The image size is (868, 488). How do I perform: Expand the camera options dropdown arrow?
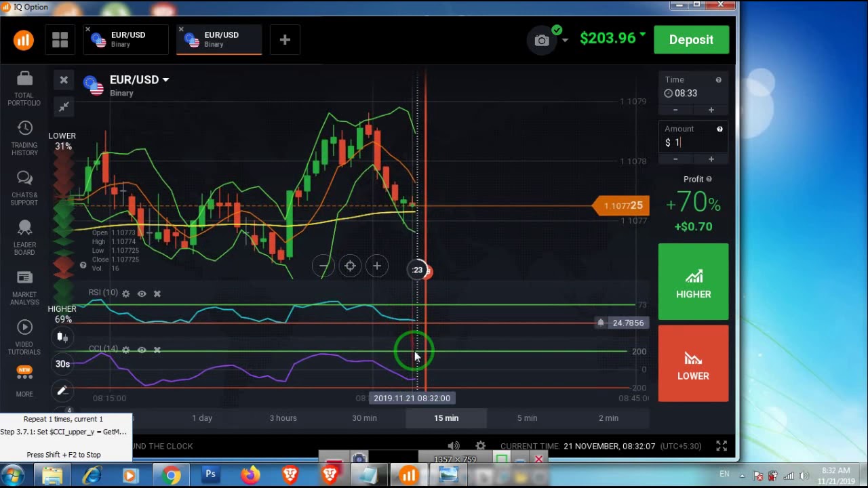click(564, 41)
